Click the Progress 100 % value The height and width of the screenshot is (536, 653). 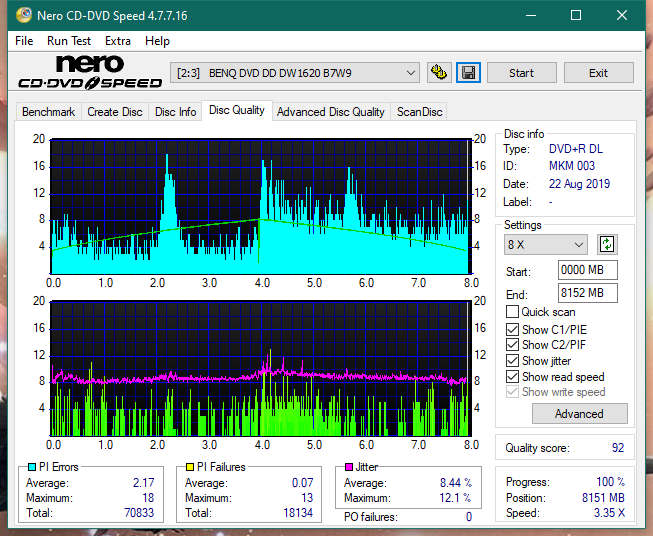point(611,481)
